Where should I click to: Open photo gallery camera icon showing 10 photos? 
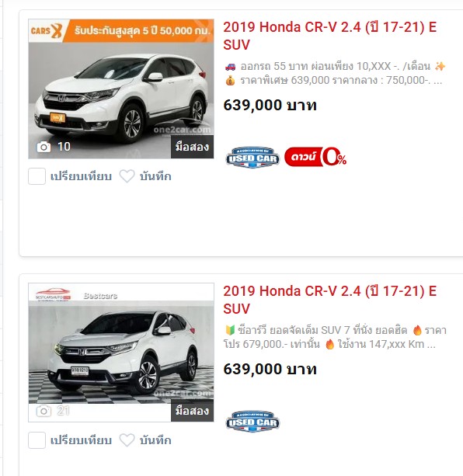click(44, 147)
